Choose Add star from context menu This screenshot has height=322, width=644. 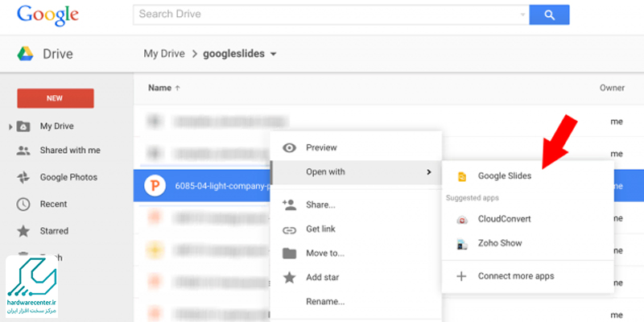pos(323,278)
